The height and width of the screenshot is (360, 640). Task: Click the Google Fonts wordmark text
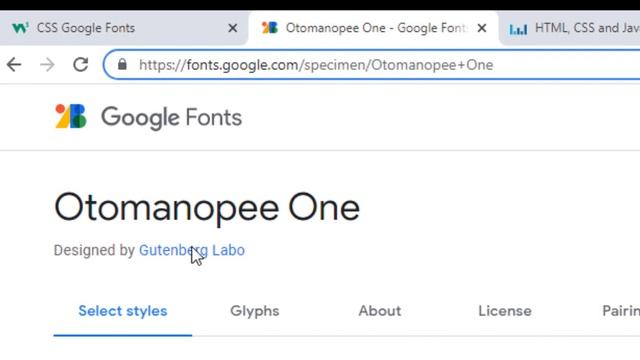(x=171, y=118)
